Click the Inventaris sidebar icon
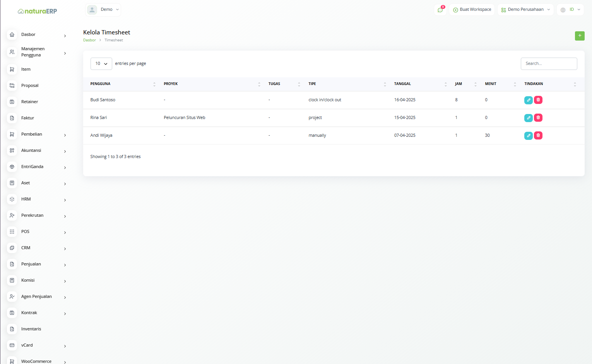The image size is (592, 364). click(x=12, y=329)
